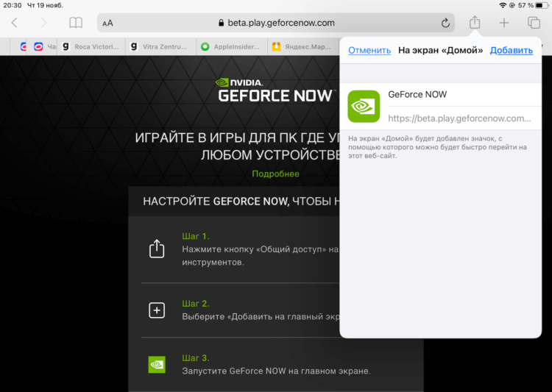Reload the page with refresh icon
The height and width of the screenshot is (392, 552).
(445, 23)
